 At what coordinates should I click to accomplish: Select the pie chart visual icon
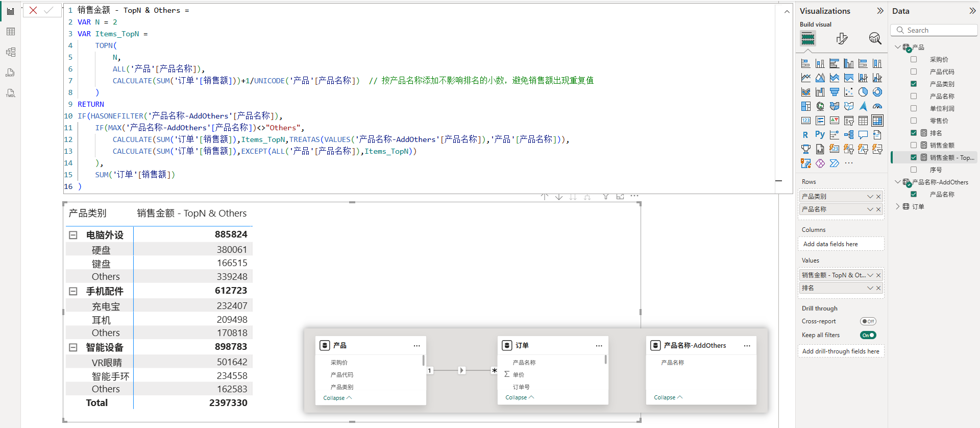point(863,92)
